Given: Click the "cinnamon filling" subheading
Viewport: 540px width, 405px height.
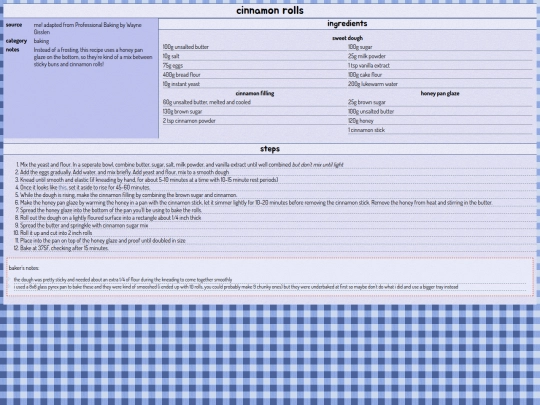Looking at the screenshot, I should tap(255, 93).
